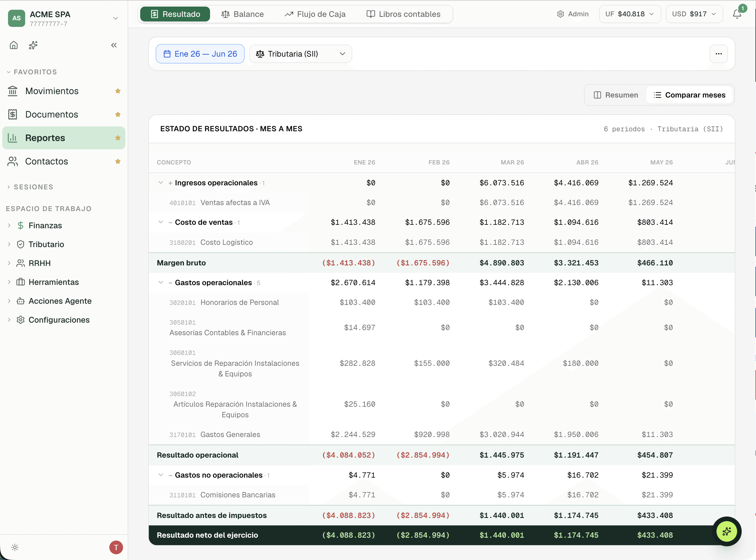Viewport: 756px width, 560px height.
Task: Open the USD $917 dropdown
Action: [x=694, y=14]
